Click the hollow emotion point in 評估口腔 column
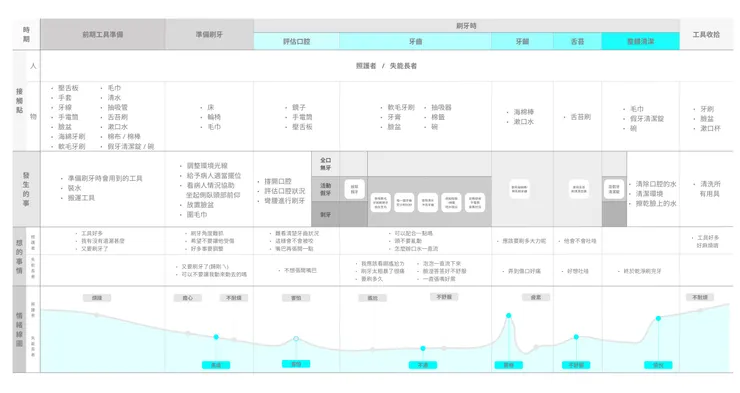This screenshot has width=740, height=393. pyautogui.click(x=296, y=339)
